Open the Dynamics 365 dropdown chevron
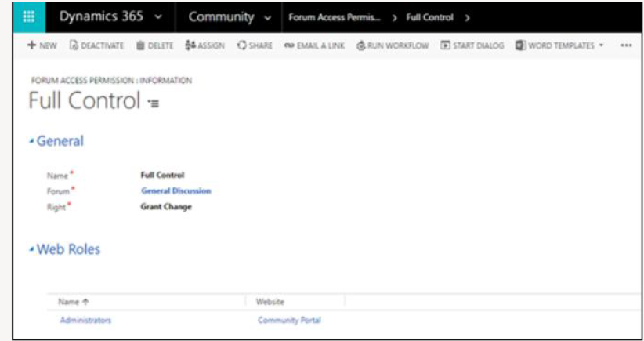Viewport: 644px width, 341px height. coord(159,18)
